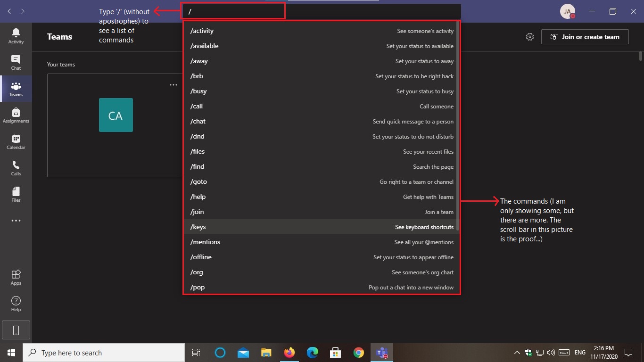Launch Cortana from the taskbar
Image resolution: width=644 pixels, height=362 pixels.
[x=220, y=353]
